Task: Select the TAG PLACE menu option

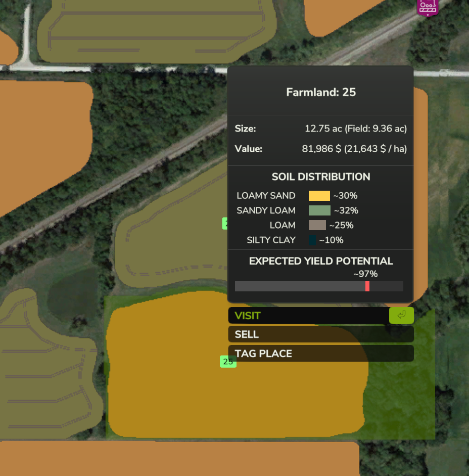Action: click(x=320, y=354)
